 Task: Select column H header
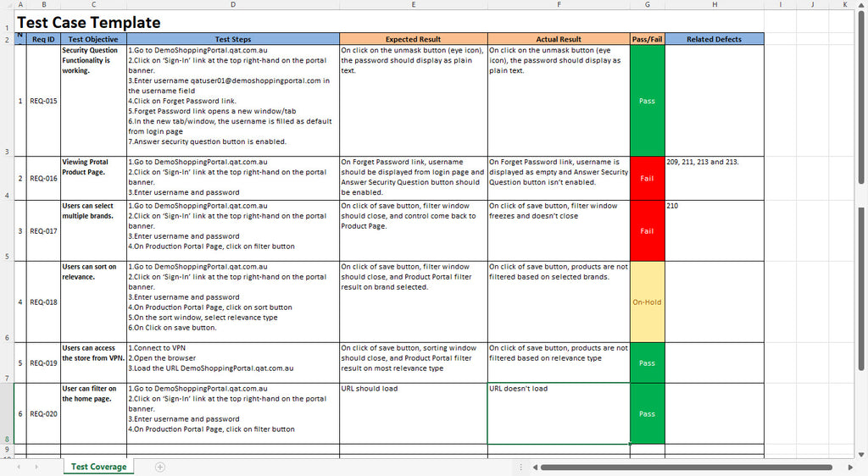[x=714, y=5]
